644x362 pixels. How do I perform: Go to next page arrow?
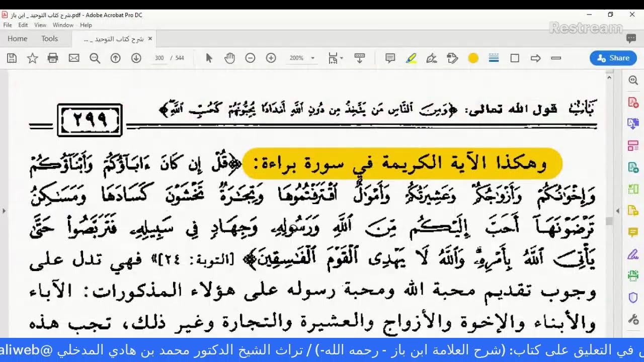(136, 58)
